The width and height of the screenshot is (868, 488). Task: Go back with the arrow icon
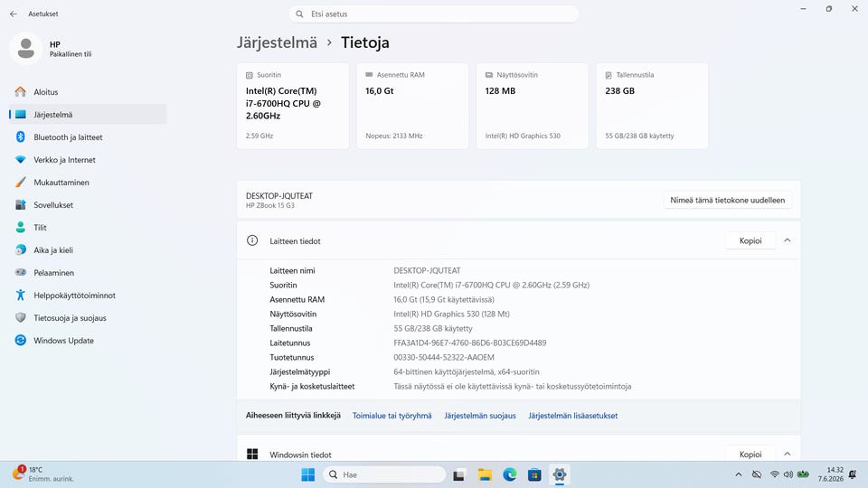14,14
